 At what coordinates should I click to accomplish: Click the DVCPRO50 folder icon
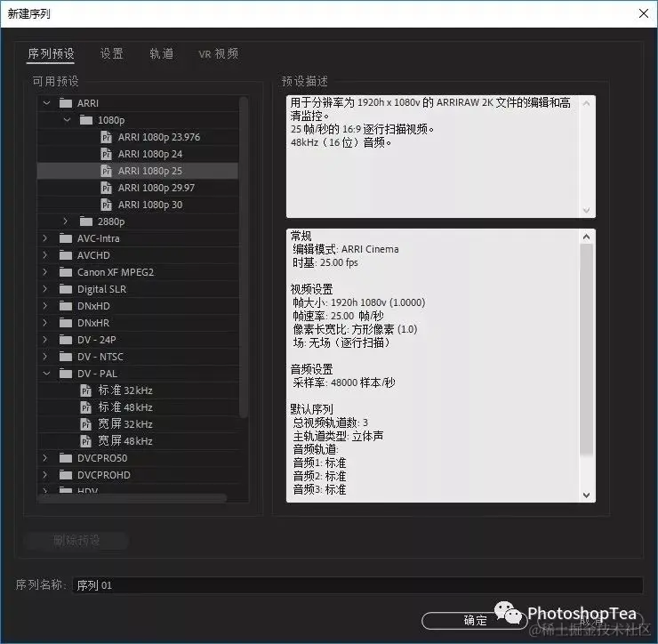tap(66, 458)
